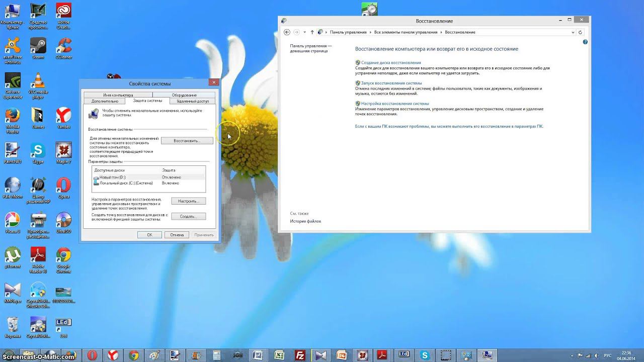The image size is (644, 362).
Task: Launch the µTorrent desktop shortcut
Action: [13, 257]
